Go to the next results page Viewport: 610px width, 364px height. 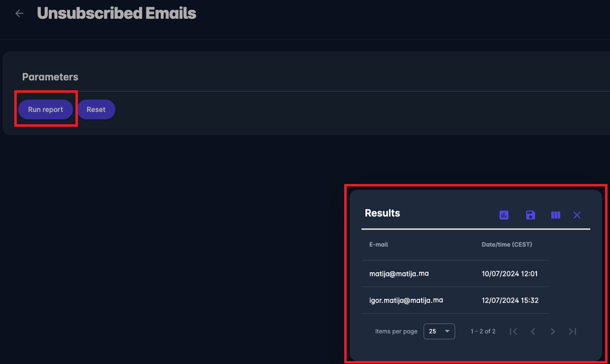pyautogui.click(x=553, y=331)
